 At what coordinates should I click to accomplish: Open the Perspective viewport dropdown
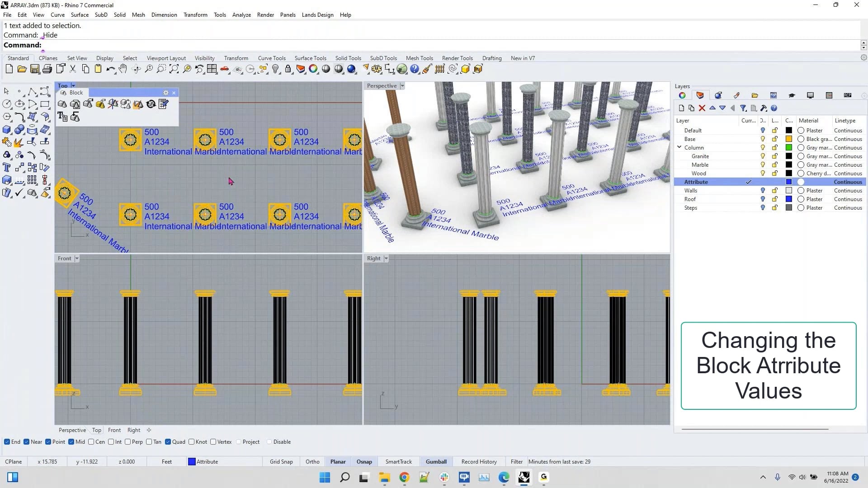[401, 86]
